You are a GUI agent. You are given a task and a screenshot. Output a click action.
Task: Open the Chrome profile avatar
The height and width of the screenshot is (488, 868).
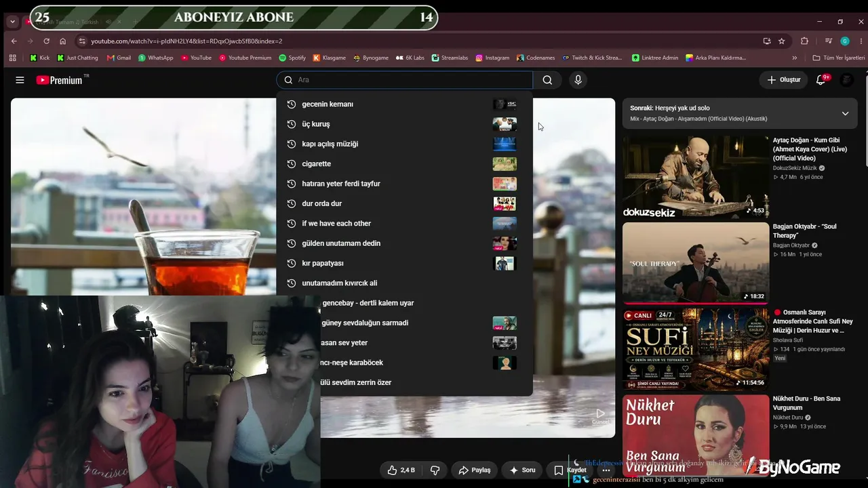(x=845, y=41)
